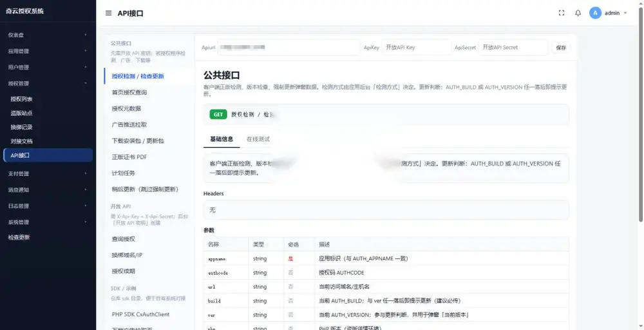
Task: Click the Headers 无 value box
Action: (x=386, y=209)
